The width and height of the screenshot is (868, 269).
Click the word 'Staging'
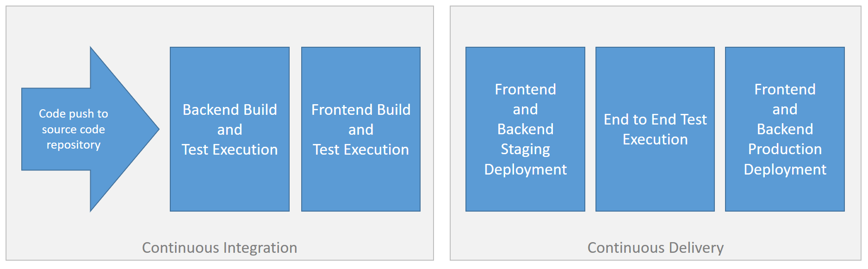pyautogui.click(x=525, y=149)
